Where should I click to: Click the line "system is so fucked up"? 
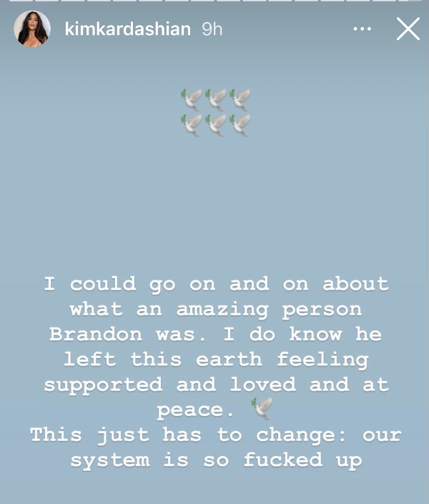[216, 460]
